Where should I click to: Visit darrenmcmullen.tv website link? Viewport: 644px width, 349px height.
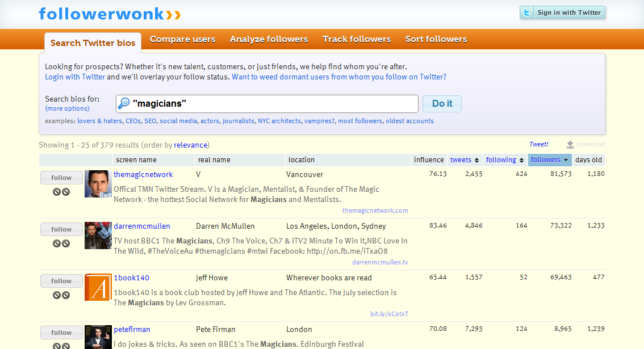click(x=380, y=262)
